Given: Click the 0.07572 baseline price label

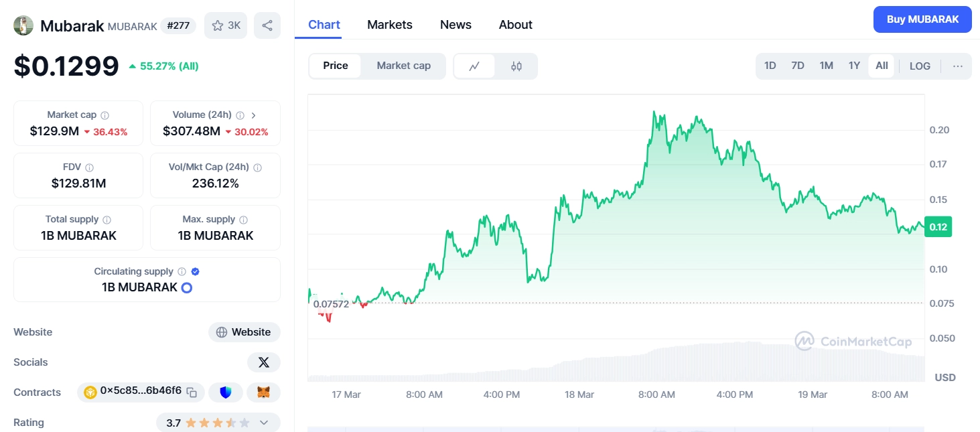Looking at the screenshot, I should point(331,304).
